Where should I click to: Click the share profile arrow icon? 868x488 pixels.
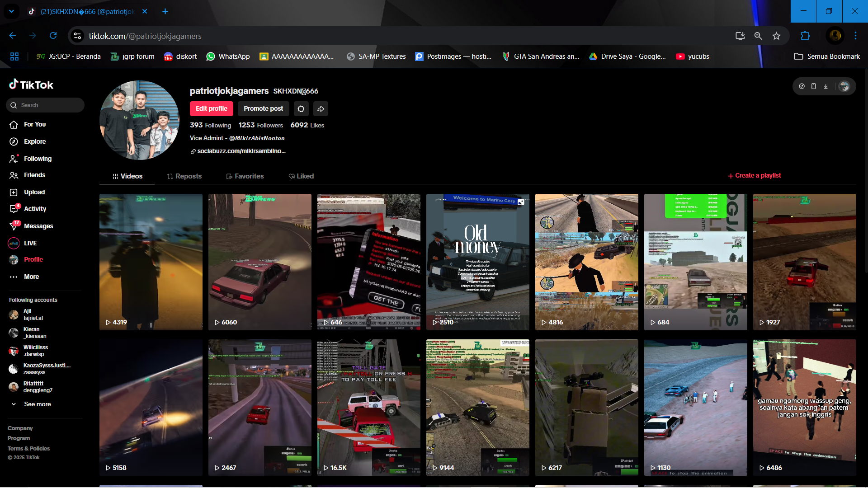[x=321, y=108]
